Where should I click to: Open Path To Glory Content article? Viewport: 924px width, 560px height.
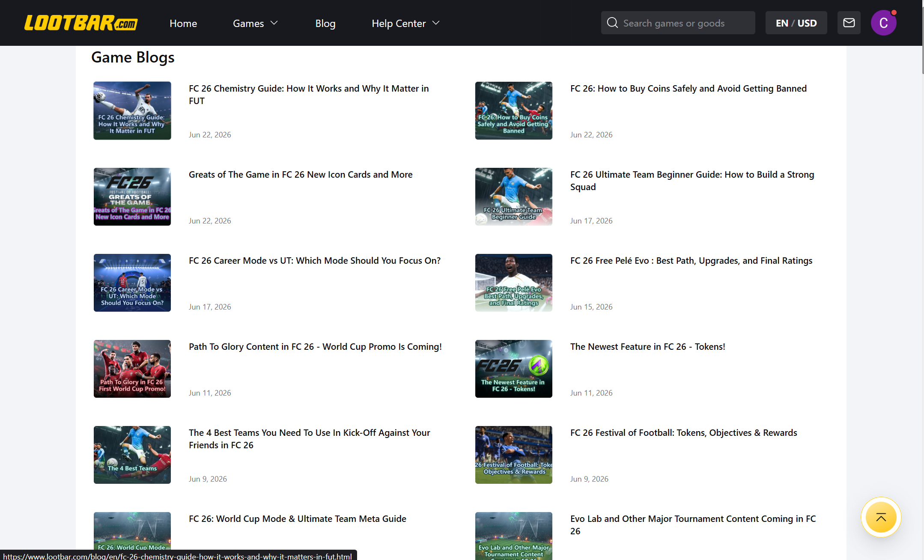(315, 347)
